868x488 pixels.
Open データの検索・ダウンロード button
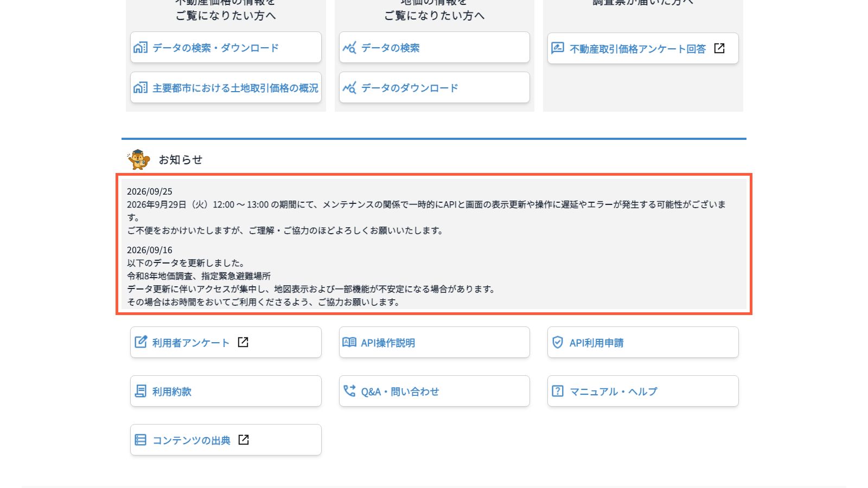(x=226, y=48)
